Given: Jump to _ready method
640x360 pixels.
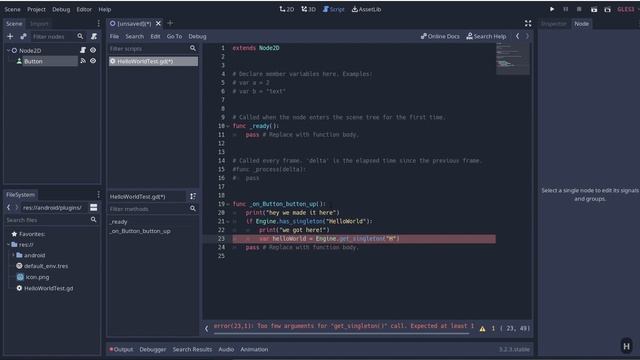Looking at the screenshot, I should [119, 222].
